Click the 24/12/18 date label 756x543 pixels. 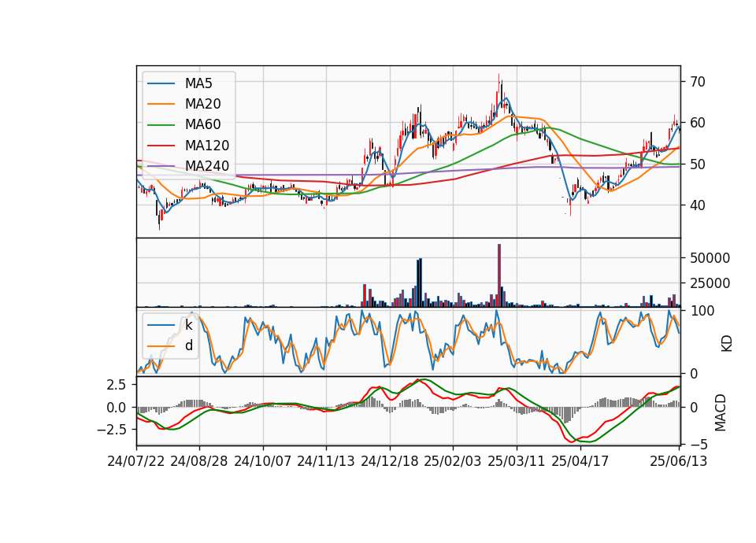390,461
